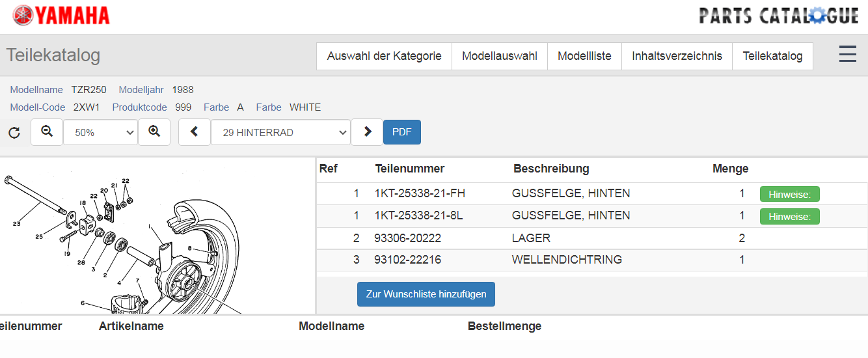Viewport: 868px width, 358px height.
Task: Select the Modellliste tab
Action: tap(584, 56)
